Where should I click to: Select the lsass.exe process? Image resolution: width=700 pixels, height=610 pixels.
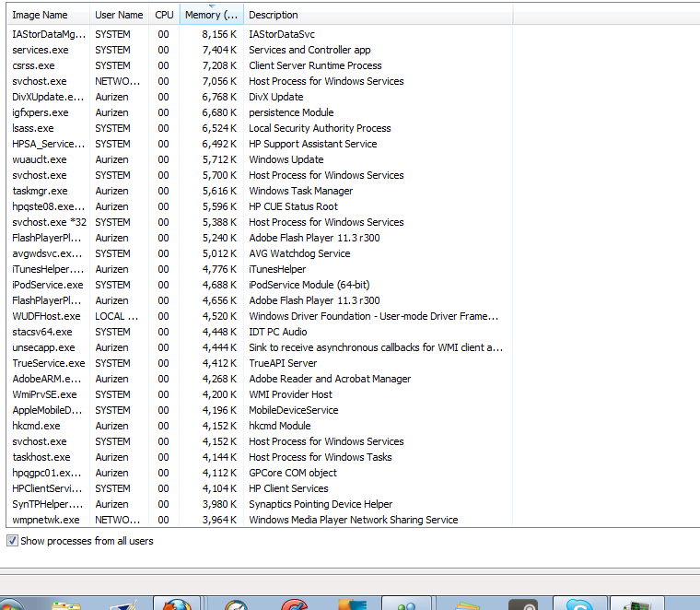(x=260, y=128)
